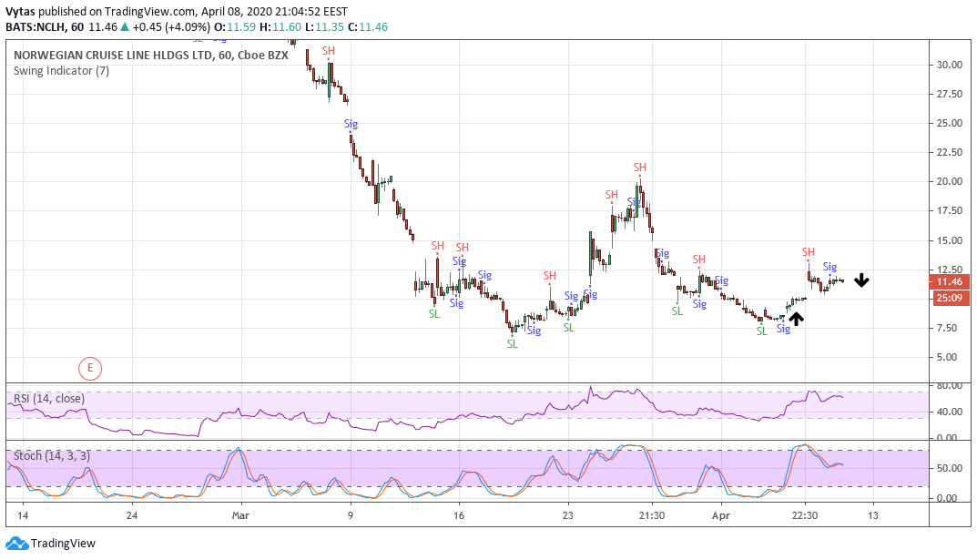Click the 27.50 price axis label
The width and height of the screenshot is (977, 560).
(x=949, y=94)
